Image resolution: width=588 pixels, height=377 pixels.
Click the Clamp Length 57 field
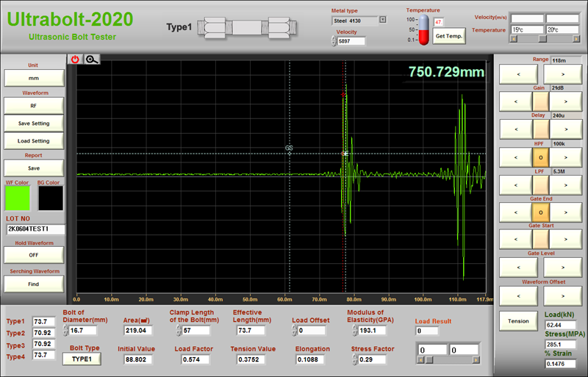click(196, 331)
